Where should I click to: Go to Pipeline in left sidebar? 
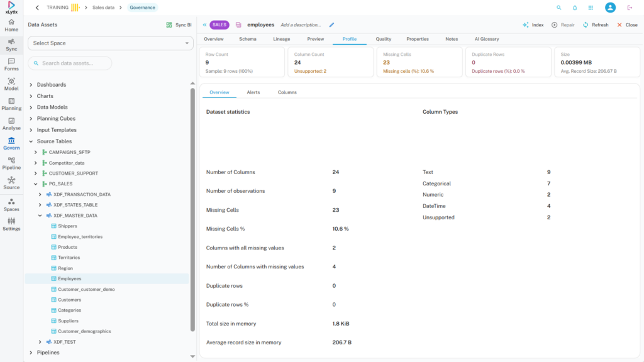[x=11, y=163]
